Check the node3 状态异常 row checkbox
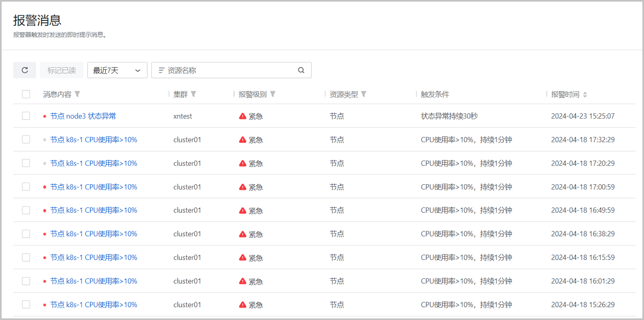 point(26,116)
